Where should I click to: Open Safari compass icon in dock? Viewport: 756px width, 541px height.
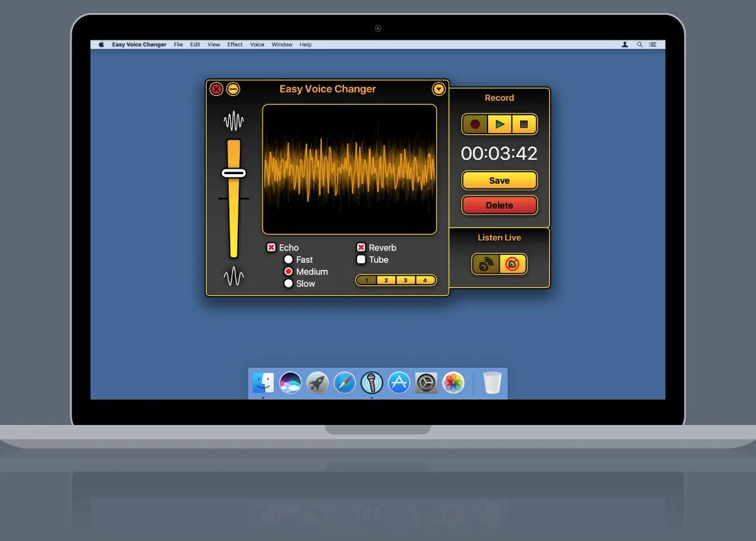click(x=345, y=383)
